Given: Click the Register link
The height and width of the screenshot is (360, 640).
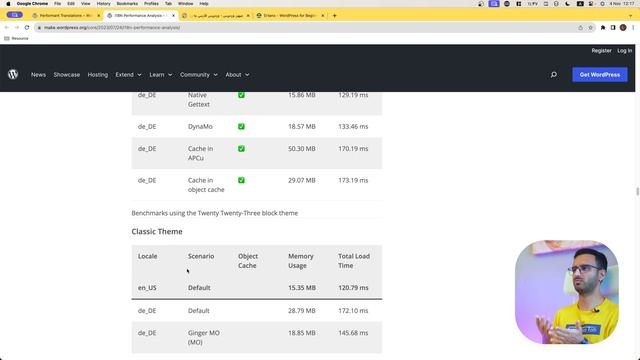Looking at the screenshot, I should point(601,51).
